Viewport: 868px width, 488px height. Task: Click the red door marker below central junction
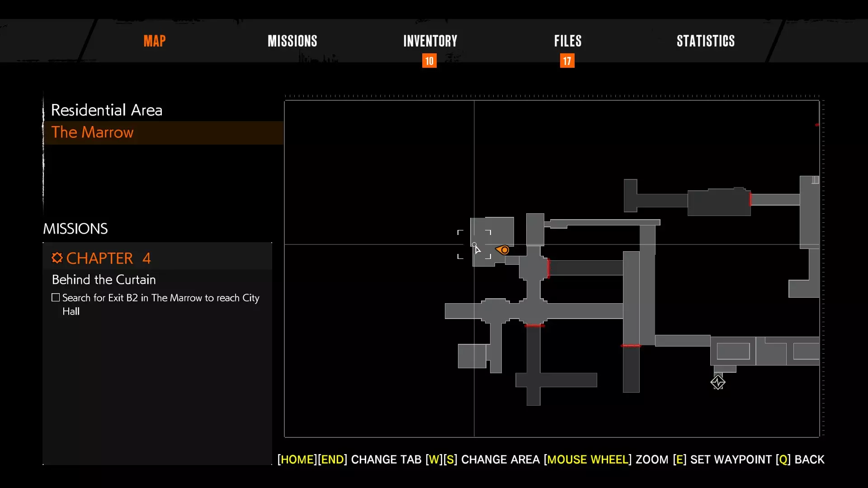coord(534,325)
